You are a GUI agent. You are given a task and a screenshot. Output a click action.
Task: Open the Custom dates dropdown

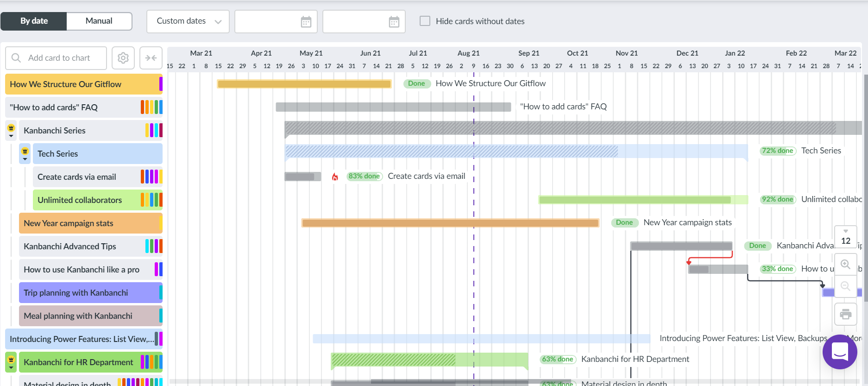(188, 21)
